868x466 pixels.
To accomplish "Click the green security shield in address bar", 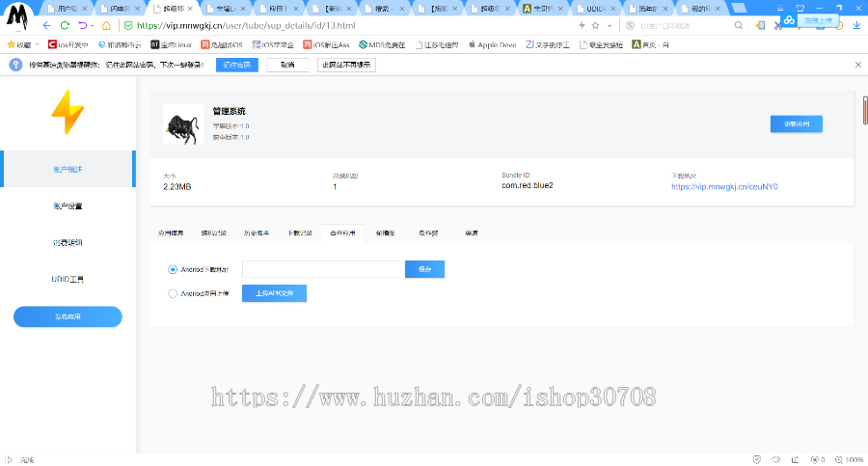I will (x=128, y=25).
